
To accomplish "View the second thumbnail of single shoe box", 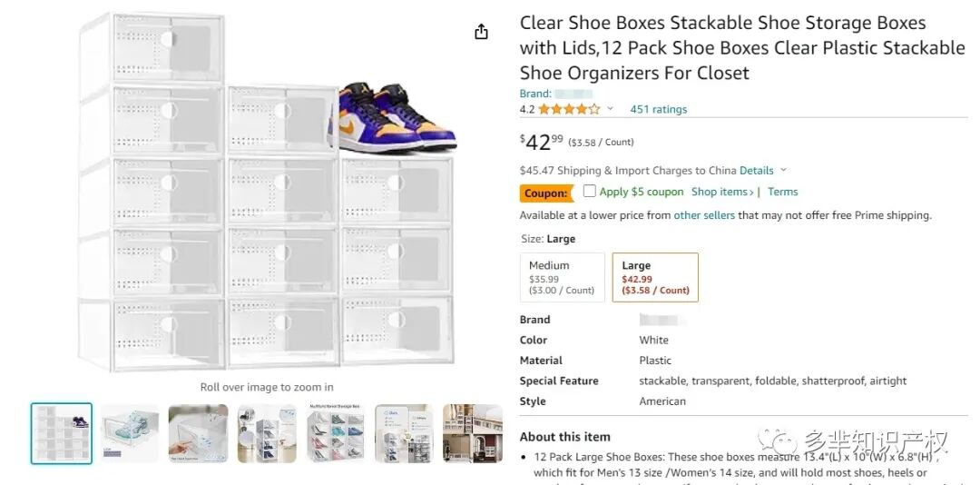I will (130, 433).
